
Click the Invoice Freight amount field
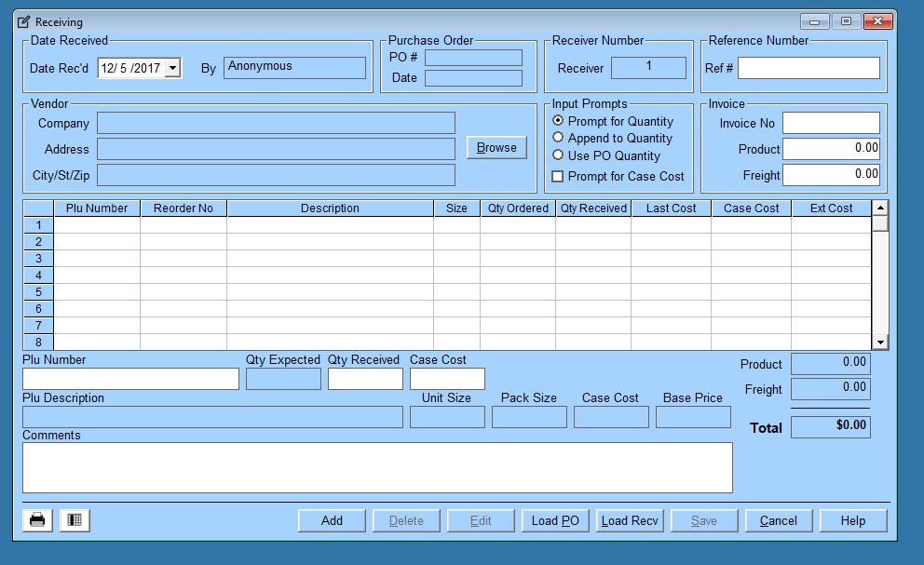pyautogui.click(x=831, y=175)
